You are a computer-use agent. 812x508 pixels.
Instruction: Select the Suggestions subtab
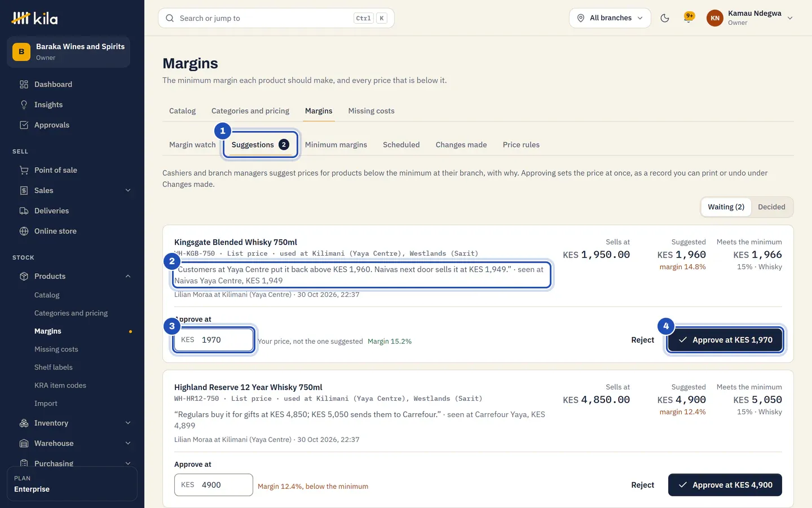tap(260, 145)
